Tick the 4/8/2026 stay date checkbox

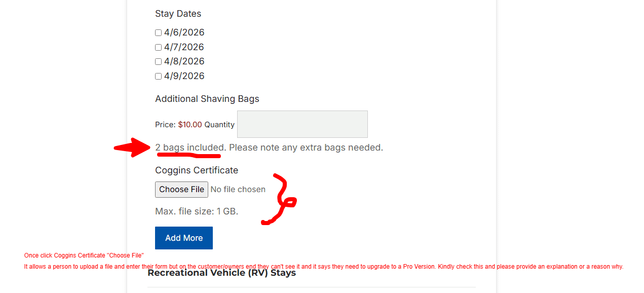tap(158, 62)
